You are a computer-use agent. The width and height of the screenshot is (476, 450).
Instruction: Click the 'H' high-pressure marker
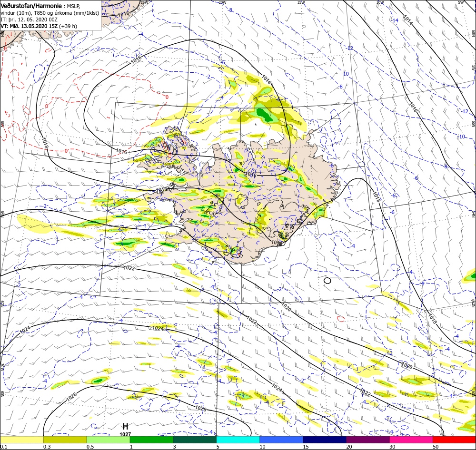coord(125,426)
